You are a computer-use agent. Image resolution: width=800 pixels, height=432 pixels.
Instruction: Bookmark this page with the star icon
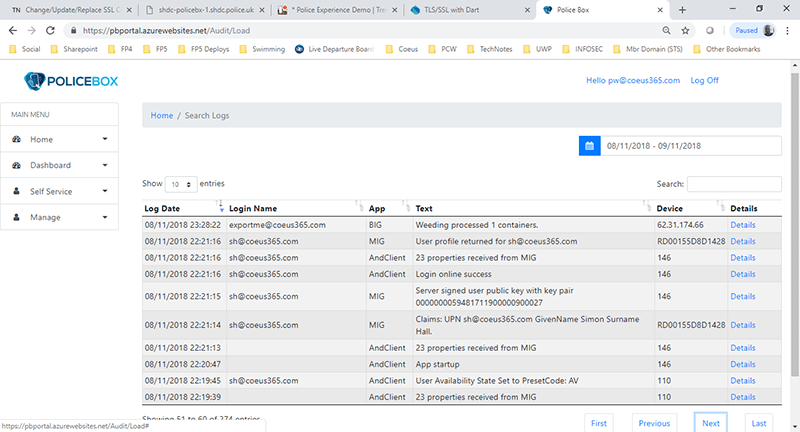pos(684,30)
